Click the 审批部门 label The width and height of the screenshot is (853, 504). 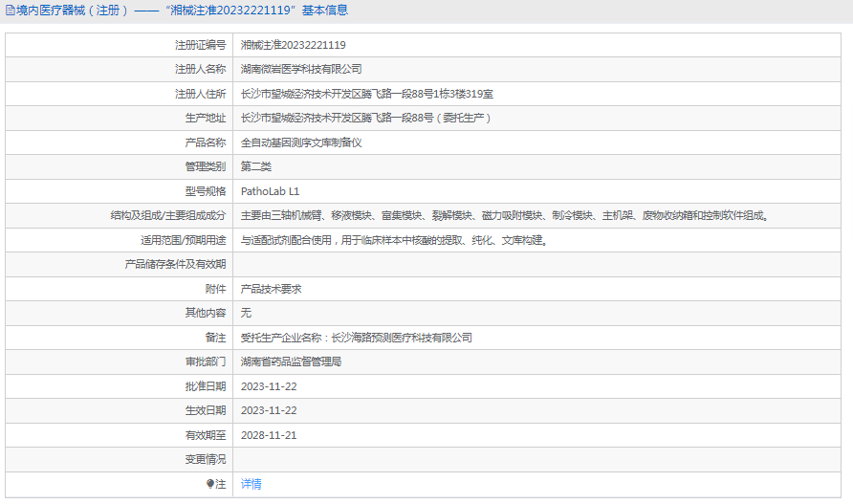[205, 362]
